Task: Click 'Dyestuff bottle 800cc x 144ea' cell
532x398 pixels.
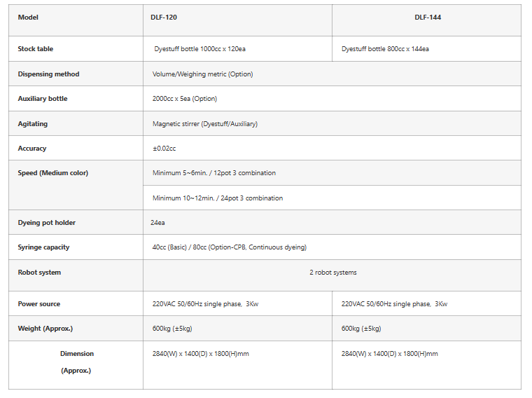Action: pos(385,49)
